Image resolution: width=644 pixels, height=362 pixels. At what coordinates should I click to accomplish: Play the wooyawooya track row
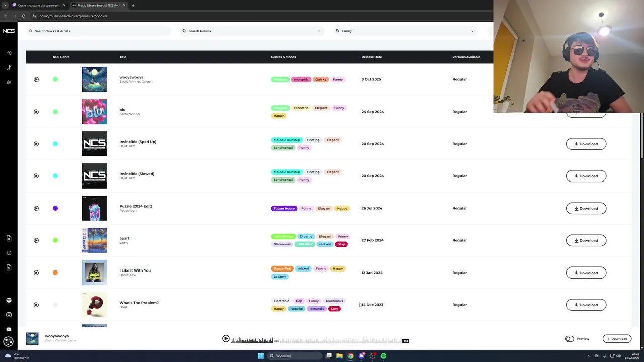click(x=36, y=79)
